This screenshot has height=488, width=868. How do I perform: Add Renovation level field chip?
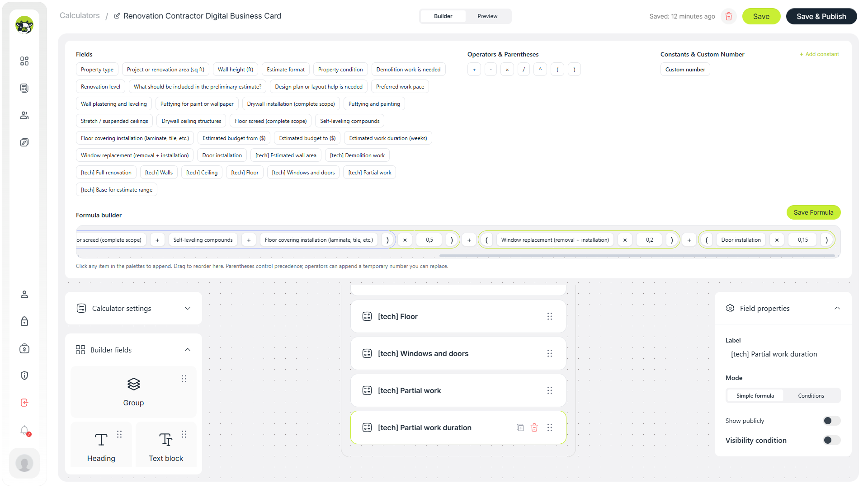[x=100, y=87]
